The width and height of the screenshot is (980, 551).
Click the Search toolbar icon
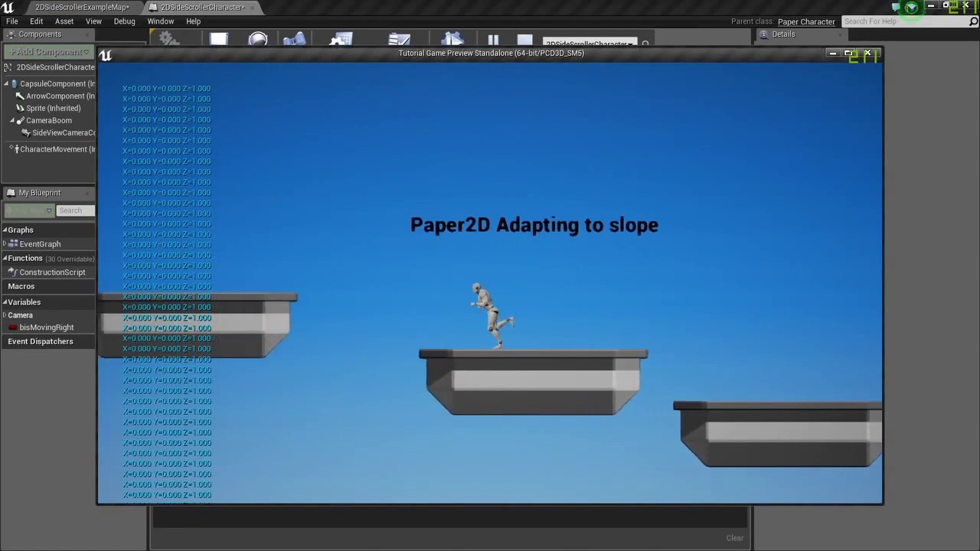click(295, 39)
